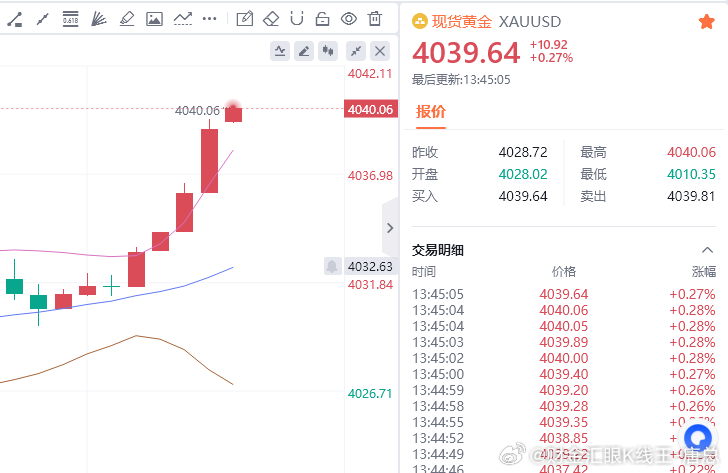The height and width of the screenshot is (473, 728).
Task: Insert an image with the picture tool
Action: click(x=154, y=19)
